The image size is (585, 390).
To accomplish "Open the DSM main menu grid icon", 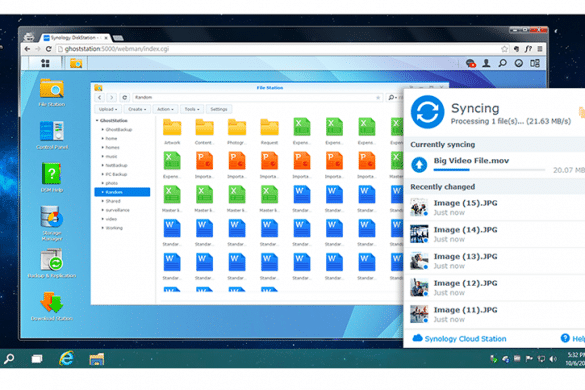I will click(x=45, y=63).
